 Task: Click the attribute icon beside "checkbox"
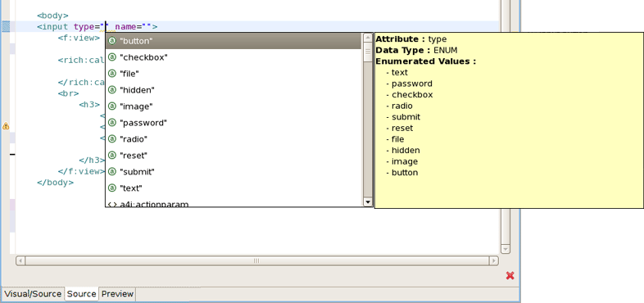[x=111, y=57]
